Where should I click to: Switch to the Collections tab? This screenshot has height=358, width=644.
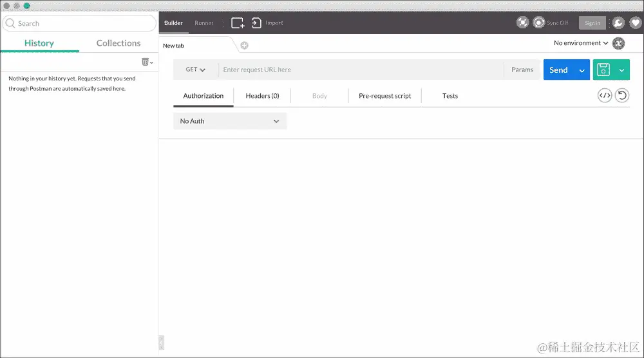[x=118, y=43]
